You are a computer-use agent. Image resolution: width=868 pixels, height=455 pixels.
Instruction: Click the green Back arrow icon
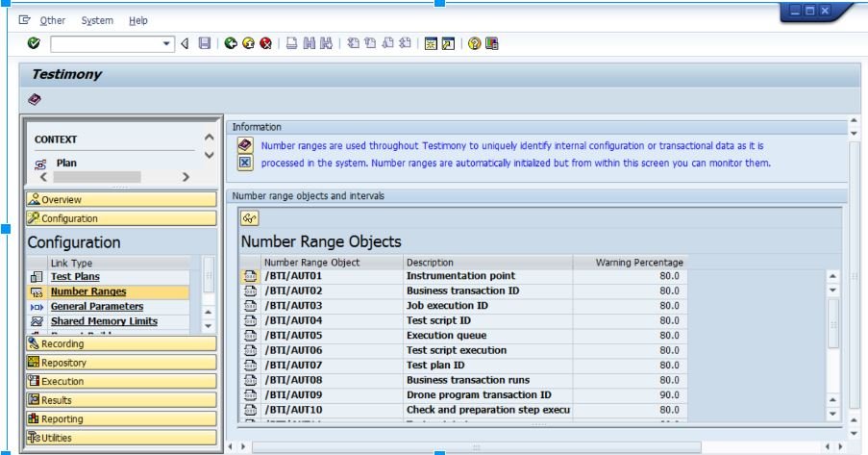(x=231, y=43)
